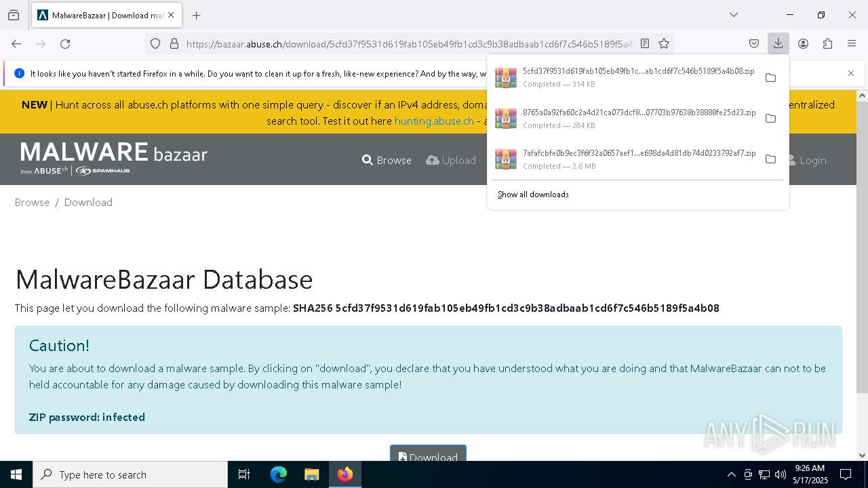The height and width of the screenshot is (488, 868).
Task: Click the tracking protection shield icon
Action: pyautogui.click(x=155, y=43)
